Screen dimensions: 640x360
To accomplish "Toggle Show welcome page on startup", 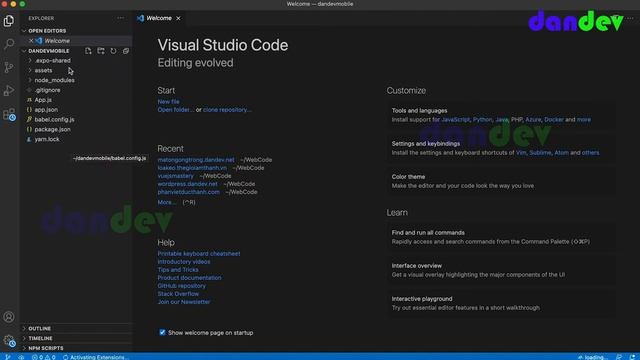I will tap(162, 332).
